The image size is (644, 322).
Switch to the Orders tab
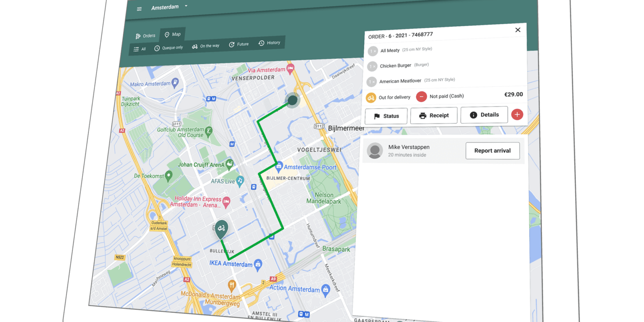(x=145, y=36)
